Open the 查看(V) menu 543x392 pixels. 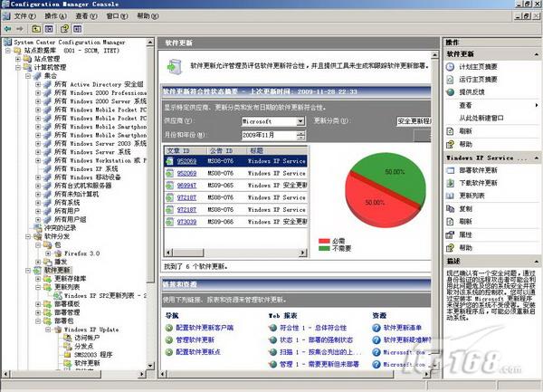coord(86,16)
